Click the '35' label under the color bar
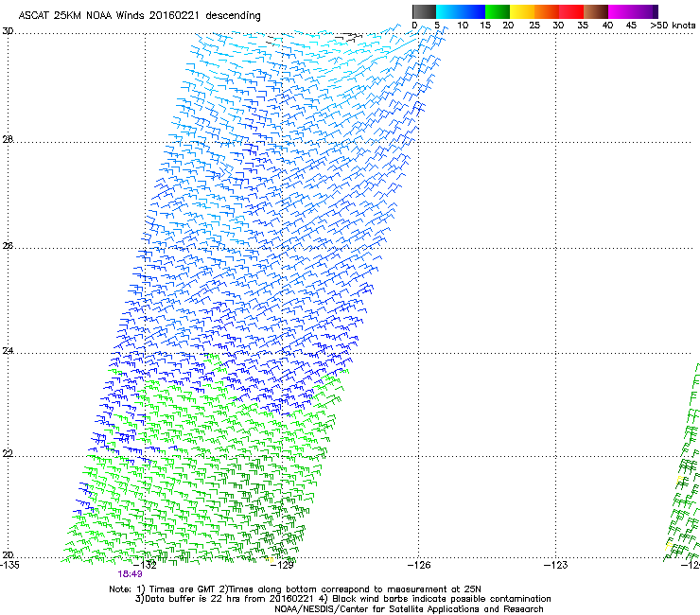This screenshot has width=700, height=615. pos(583,26)
